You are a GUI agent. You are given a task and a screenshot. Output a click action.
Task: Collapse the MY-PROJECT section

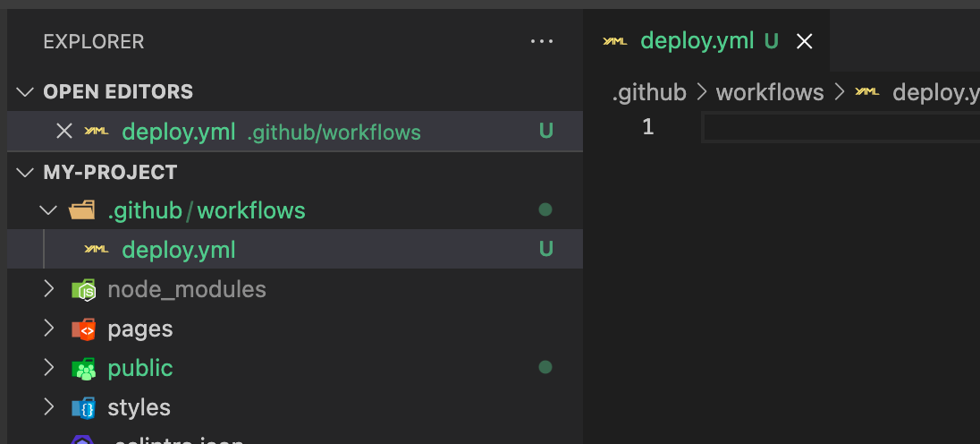point(27,172)
